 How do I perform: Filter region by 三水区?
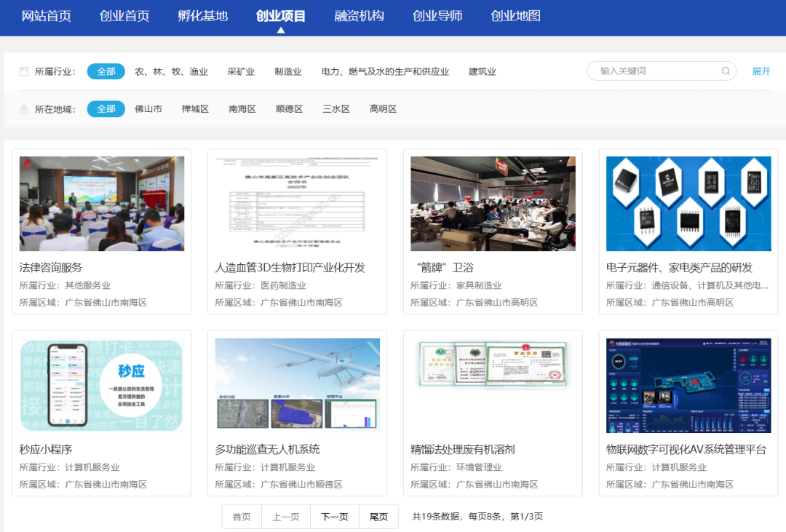pyautogui.click(x=336, y=109)
